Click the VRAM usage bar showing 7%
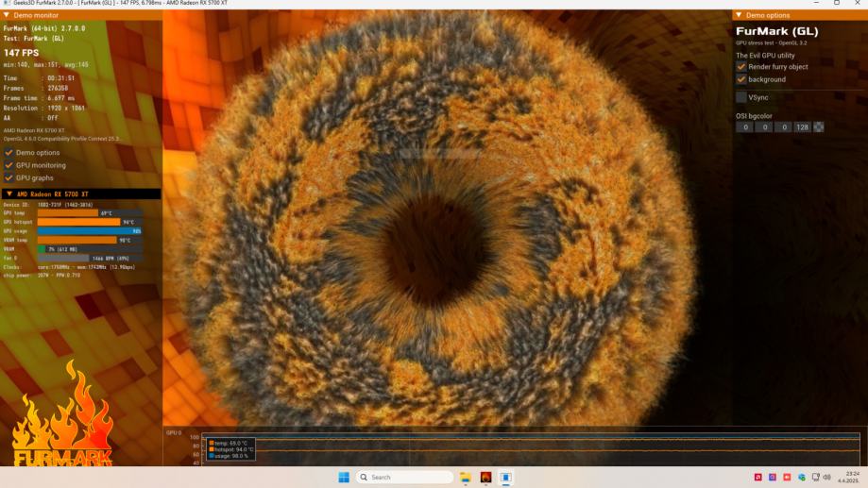Viewport: 868px width, 488px height. 90,249
